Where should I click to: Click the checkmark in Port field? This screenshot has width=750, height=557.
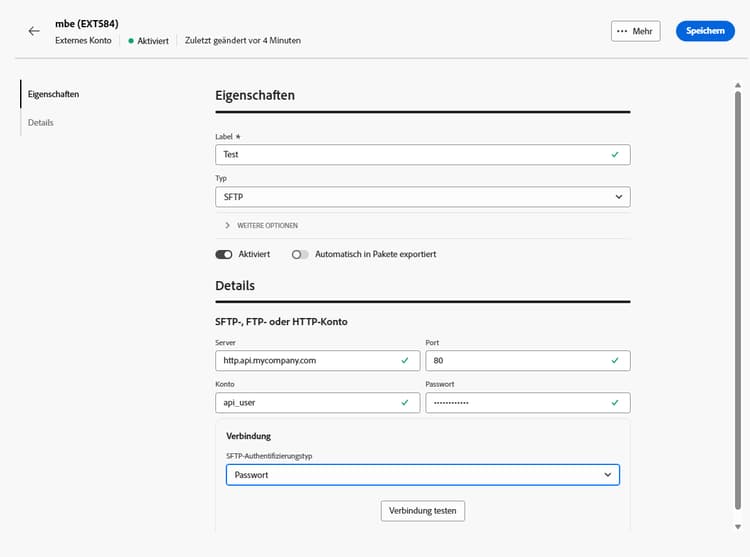(615, 360)
